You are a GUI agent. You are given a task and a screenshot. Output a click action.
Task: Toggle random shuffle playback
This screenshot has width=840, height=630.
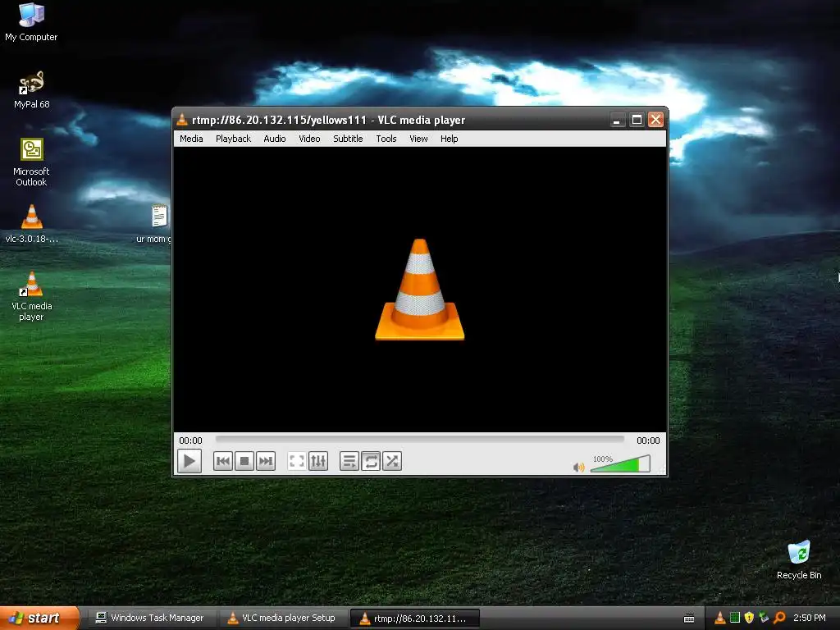pyautogui.click(x=392, y=461)
